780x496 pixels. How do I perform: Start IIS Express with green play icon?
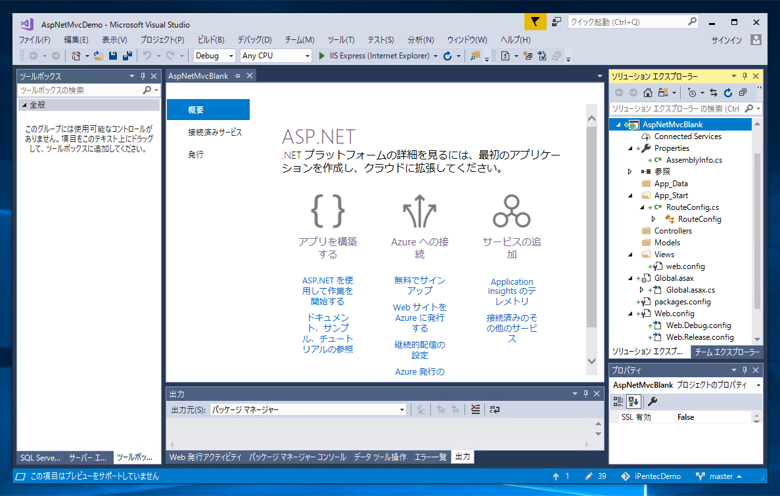point(322,56)
